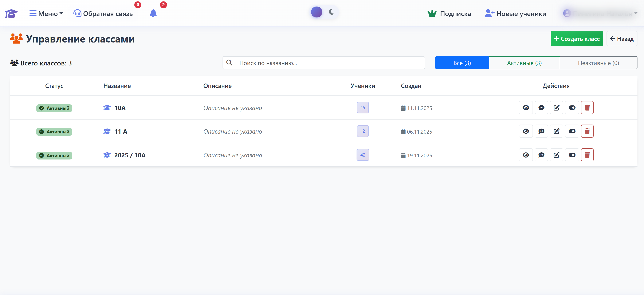
Task: Edit class 10А with pencil icon
Action: pyautogui.click(x=557, y=108)
